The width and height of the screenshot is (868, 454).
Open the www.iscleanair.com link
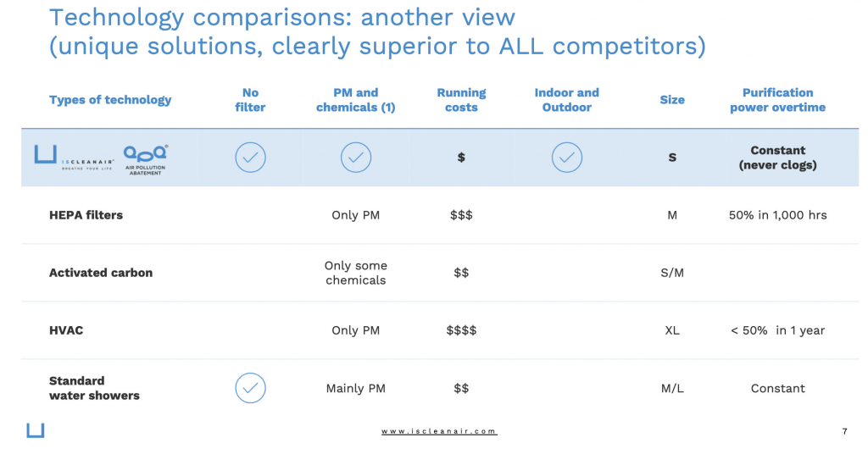(439, 431)
